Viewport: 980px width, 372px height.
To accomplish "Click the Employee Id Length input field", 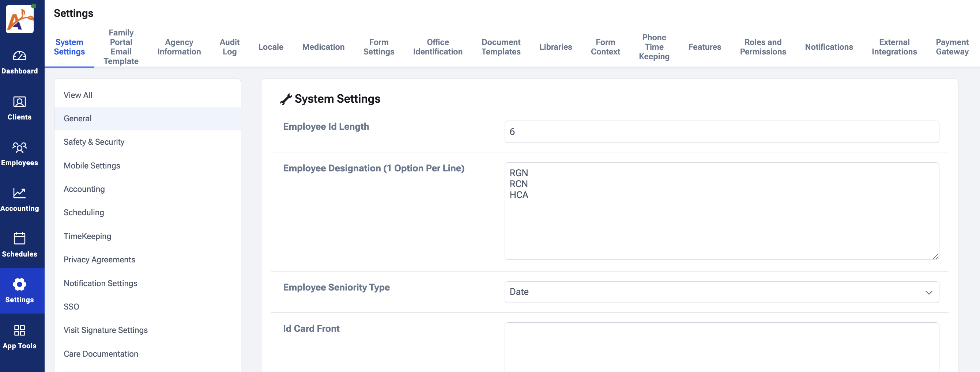I will click(x=721, y=132).
